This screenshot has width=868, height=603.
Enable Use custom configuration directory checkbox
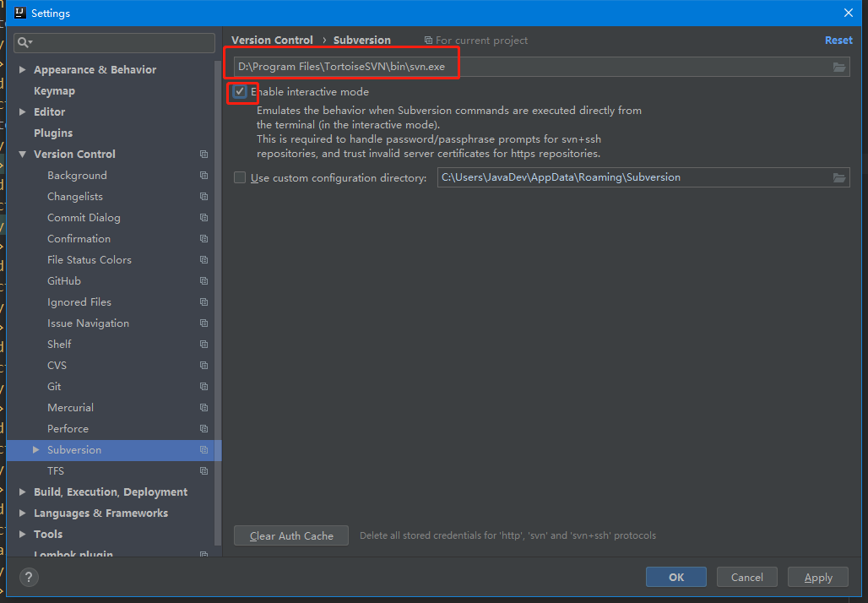click(x=240, y=177)
